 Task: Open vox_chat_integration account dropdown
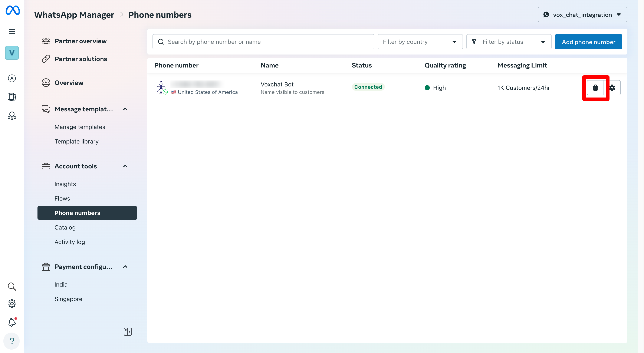coord(582,15)
